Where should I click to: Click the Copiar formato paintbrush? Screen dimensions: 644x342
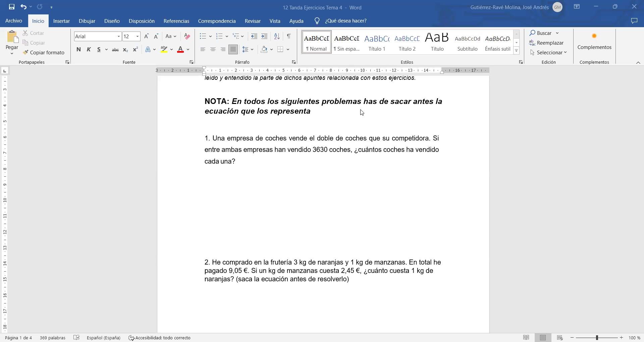pyautogui.click(x=44, y=53)
